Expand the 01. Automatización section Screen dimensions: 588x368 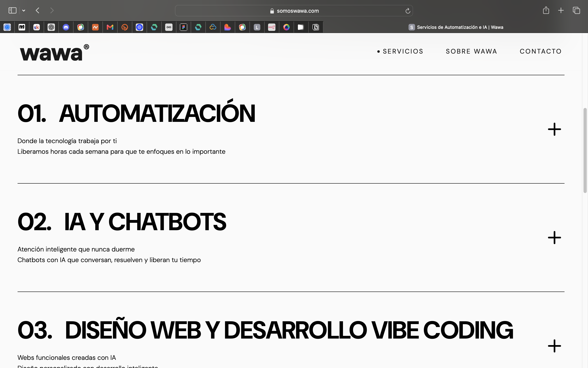tap(555, 129)
